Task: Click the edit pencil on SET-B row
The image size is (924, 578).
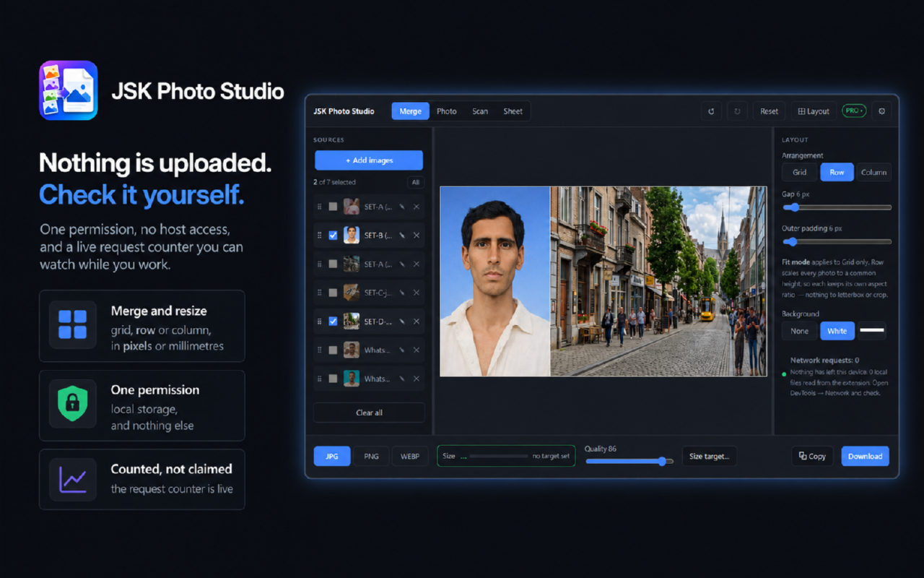Action: 402,236
